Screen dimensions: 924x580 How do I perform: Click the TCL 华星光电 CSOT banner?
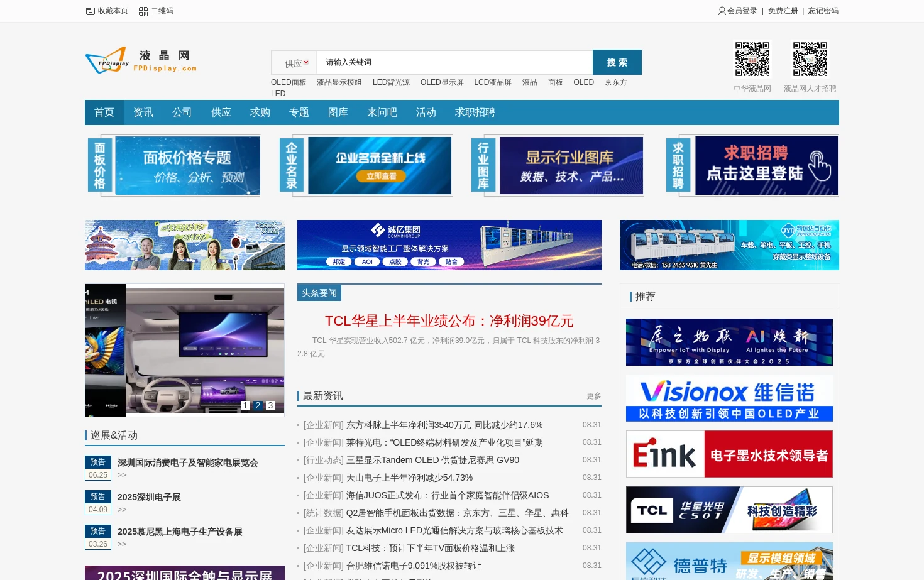click(x=729, y=510)
